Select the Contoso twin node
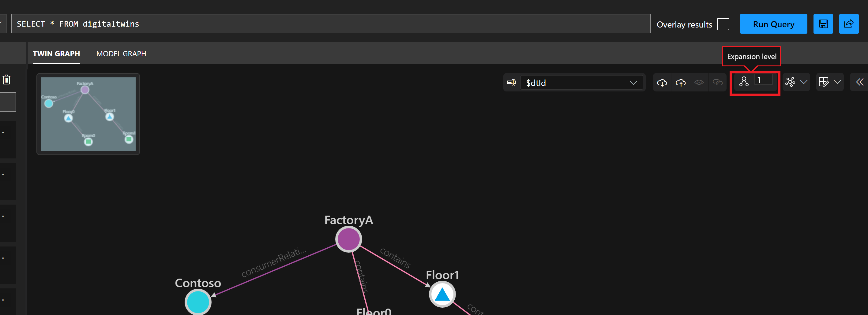This screenshot has width=868, height=315. pos(197,301)
